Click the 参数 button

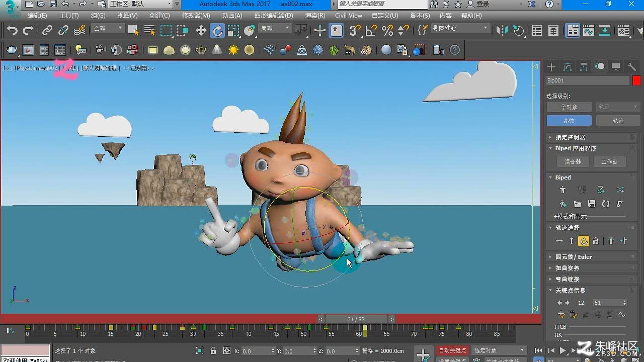coord(569,121)
